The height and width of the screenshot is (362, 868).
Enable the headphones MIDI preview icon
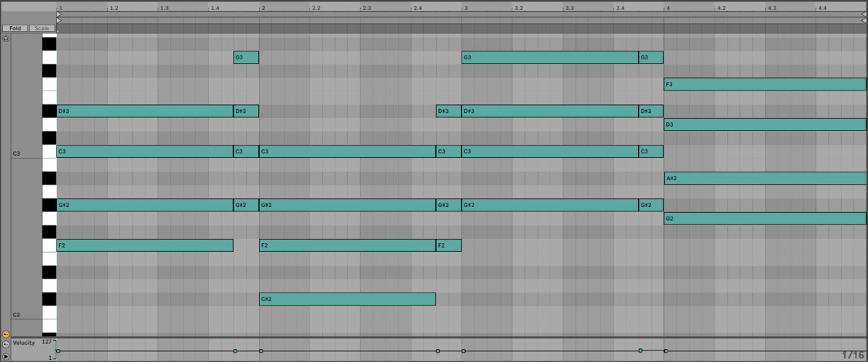point(6,39)
